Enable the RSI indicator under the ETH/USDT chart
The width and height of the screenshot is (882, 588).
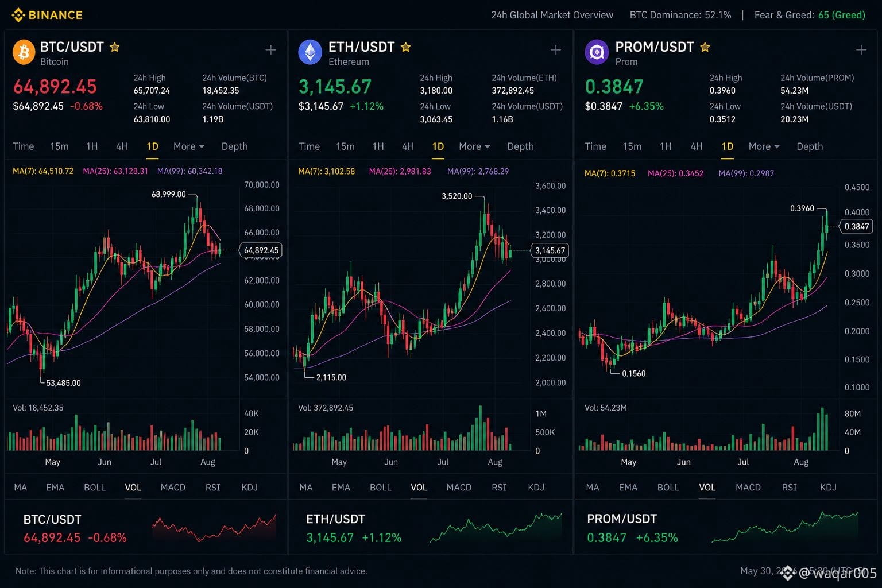point(499,488)
